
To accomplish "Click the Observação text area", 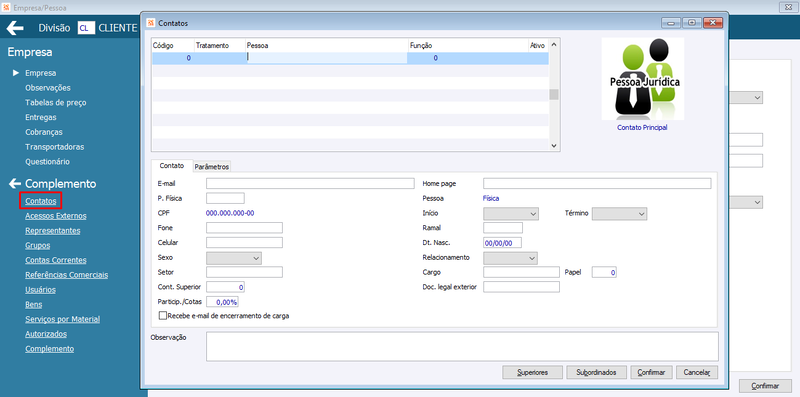I will (462, 346).
